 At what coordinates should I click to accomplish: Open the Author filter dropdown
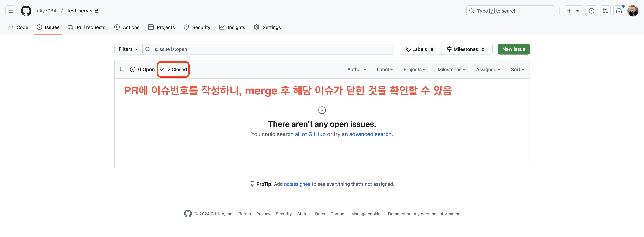[x=357, y=69]
